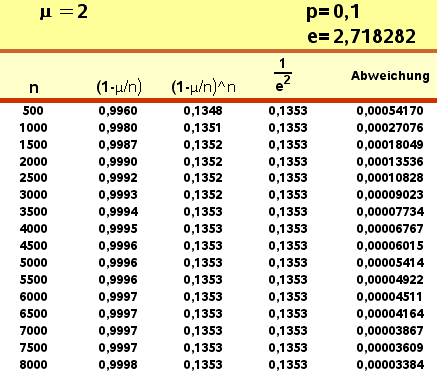Image resolution: width=437 pixels, height=373 pixels.
Task: Click deviation cell 0,00007734
Action: tap(390, 212)
